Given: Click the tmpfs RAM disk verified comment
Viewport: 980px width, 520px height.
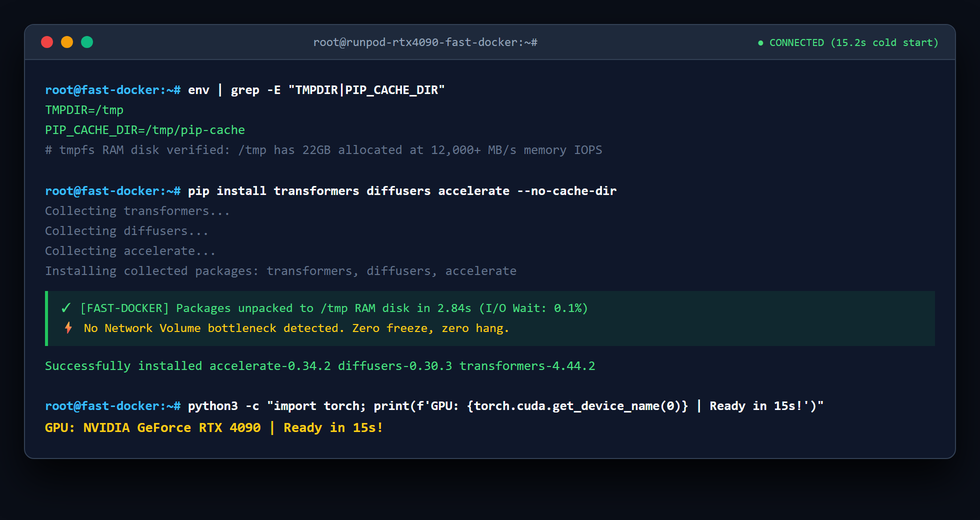Looking at the screenshot, I should tap(323, 150).
